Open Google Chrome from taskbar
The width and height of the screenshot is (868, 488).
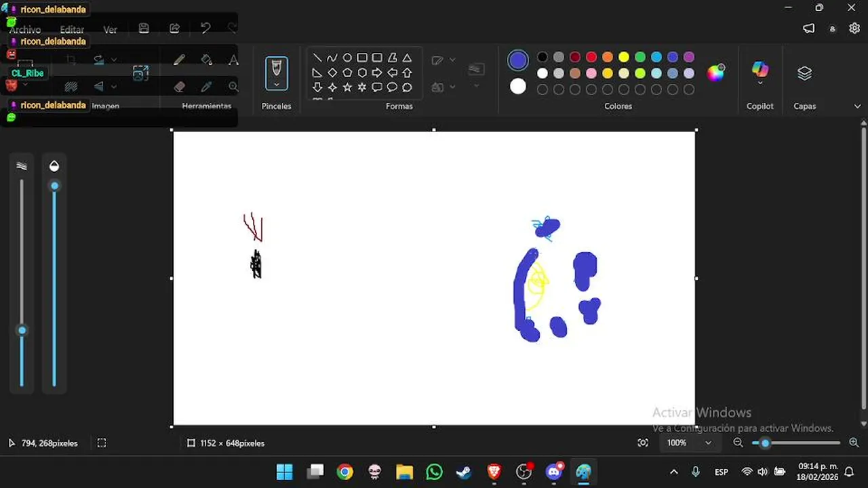(344, 472)
